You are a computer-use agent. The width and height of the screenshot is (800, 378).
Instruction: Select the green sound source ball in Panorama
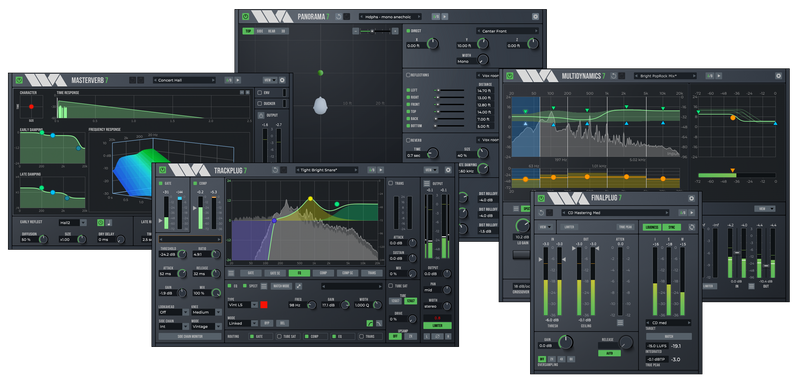tap(320, 73)
